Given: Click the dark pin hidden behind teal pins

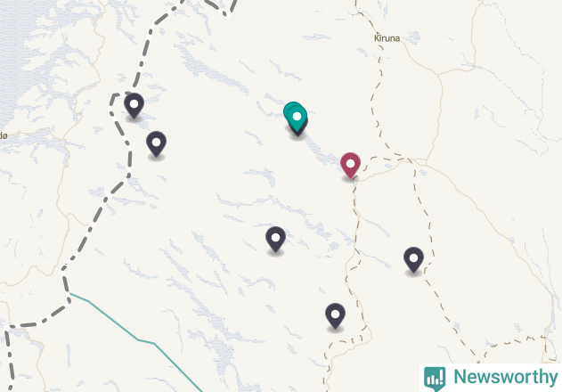Looking at the screenshot, I should coord(303,129).
